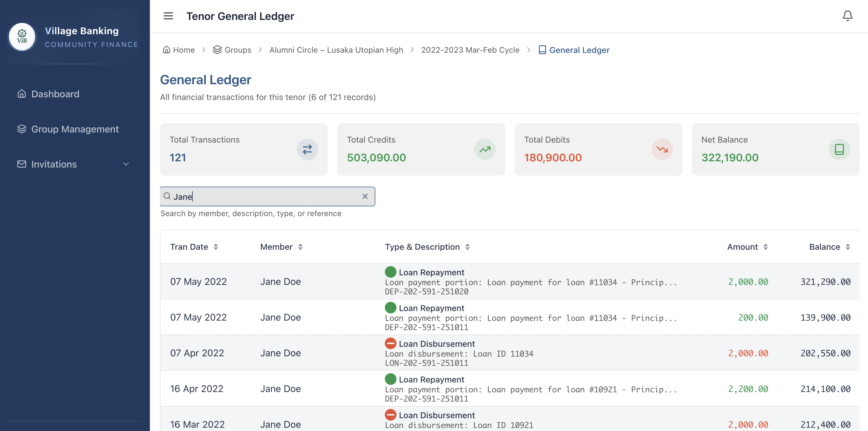Open the notifications bell
868x431 pixels.
(847, 15)
